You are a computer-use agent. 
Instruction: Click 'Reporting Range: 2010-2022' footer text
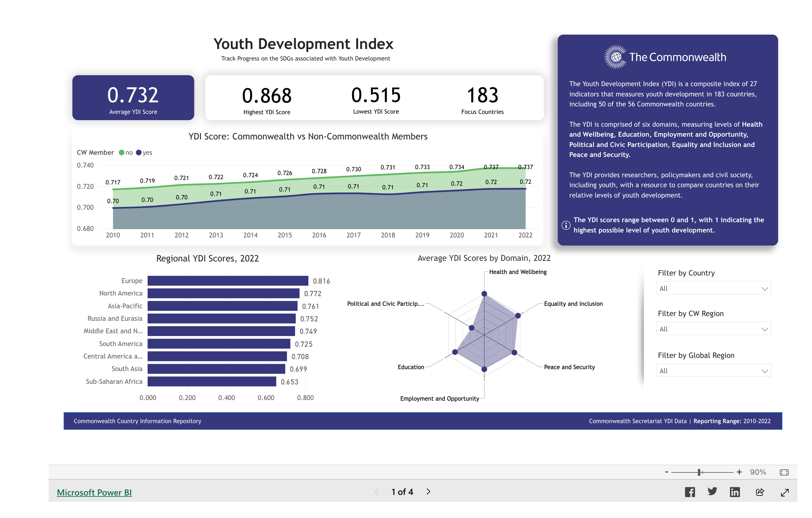point(732,421)
